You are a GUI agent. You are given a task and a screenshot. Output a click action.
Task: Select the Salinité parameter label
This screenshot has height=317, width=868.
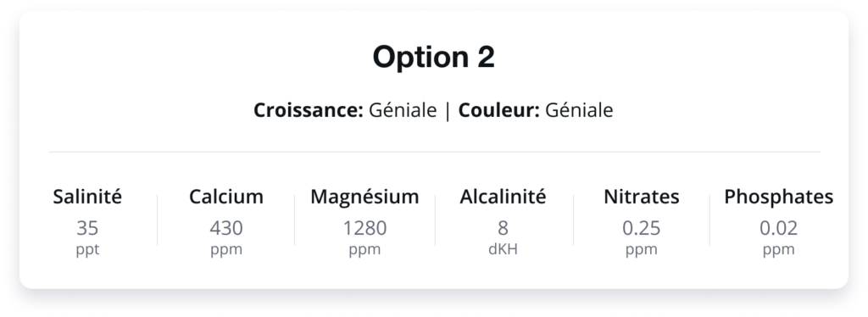point(87,197)
